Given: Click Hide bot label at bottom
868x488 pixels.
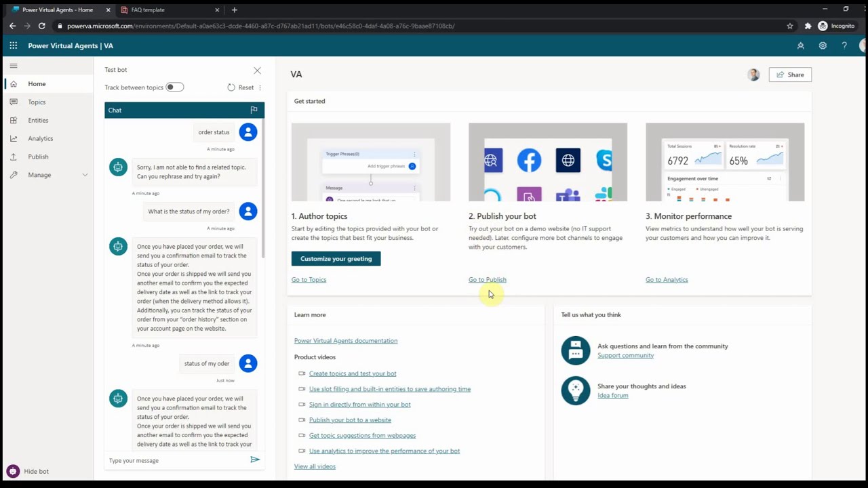Looking at the screenshot, I should (36, 471).
